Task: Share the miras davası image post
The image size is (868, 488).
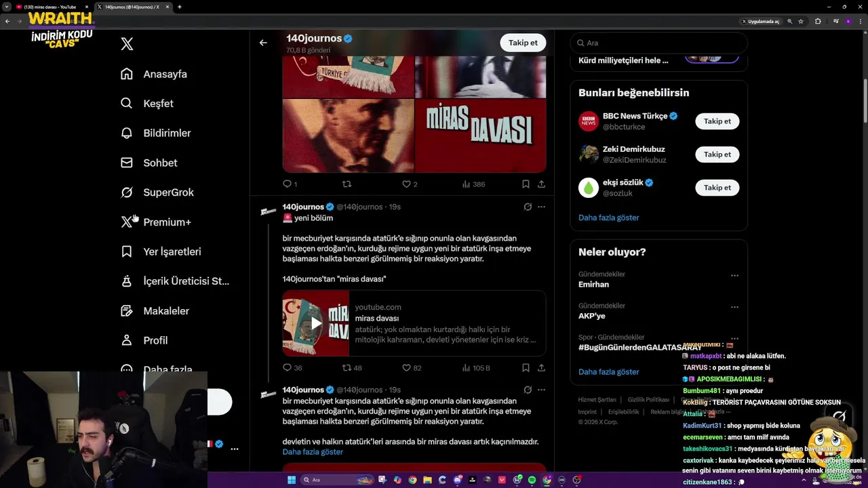Action: 541,184
